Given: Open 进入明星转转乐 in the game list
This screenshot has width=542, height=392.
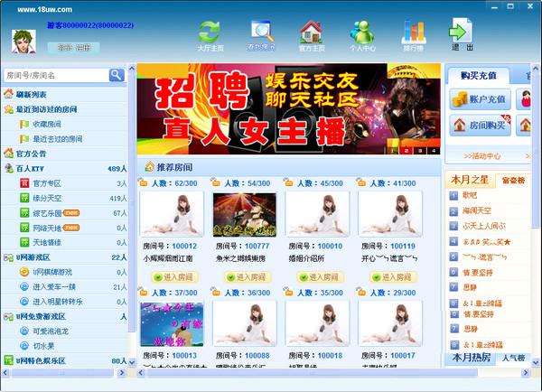Looking at the screenshot, I should [x=58, y=302].
